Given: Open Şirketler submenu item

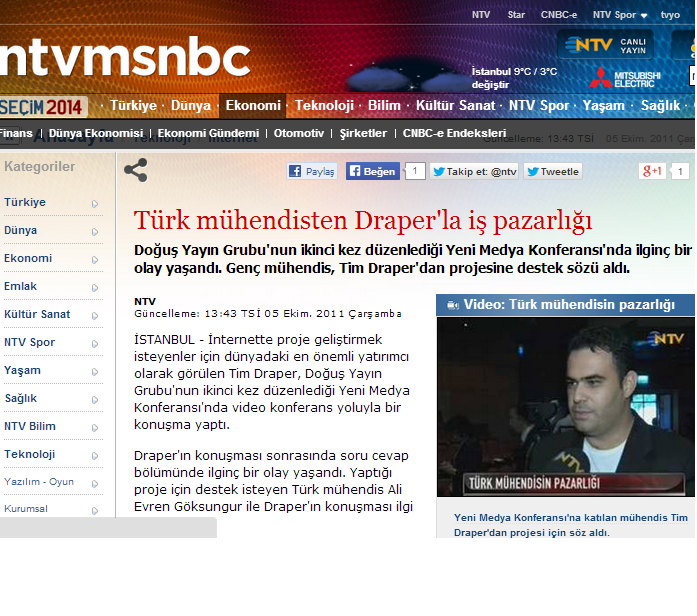Looking at the screenshot, I should [x=363, y=133].
